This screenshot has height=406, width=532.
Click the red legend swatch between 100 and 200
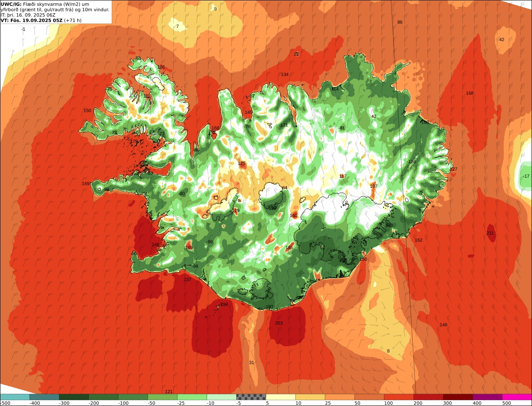399,397
